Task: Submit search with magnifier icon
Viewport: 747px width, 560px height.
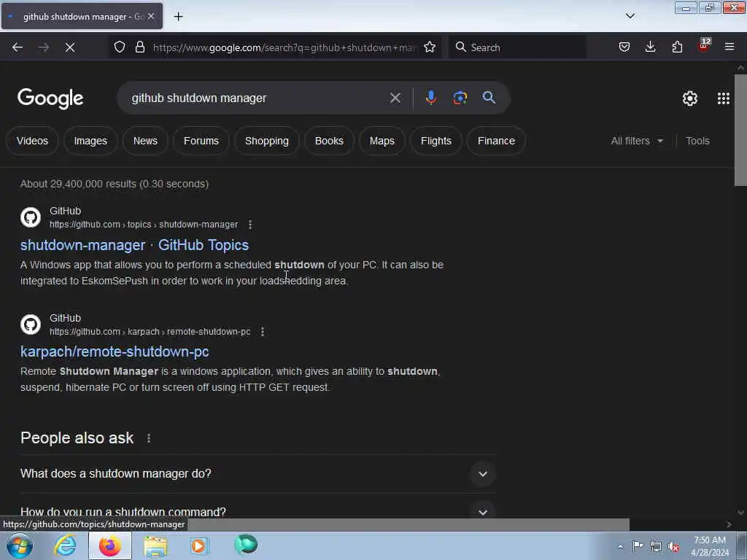Action: [489, 98]
